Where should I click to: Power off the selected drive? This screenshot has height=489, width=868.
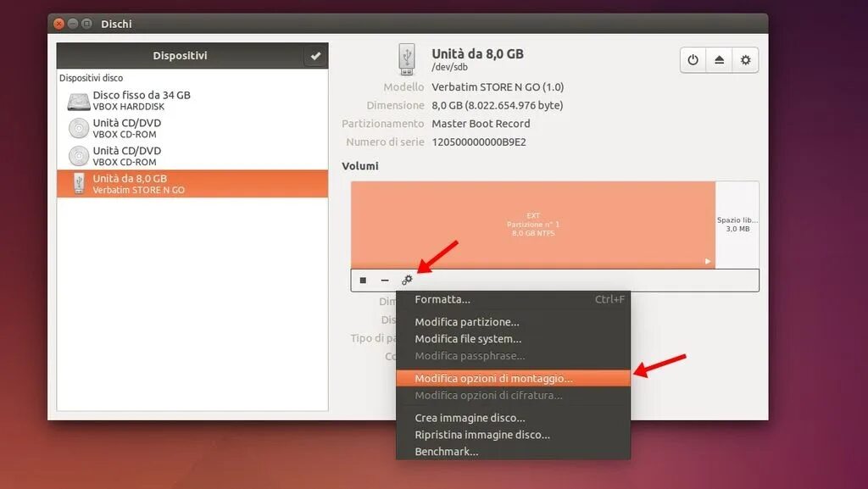click(x=693, y=60)
